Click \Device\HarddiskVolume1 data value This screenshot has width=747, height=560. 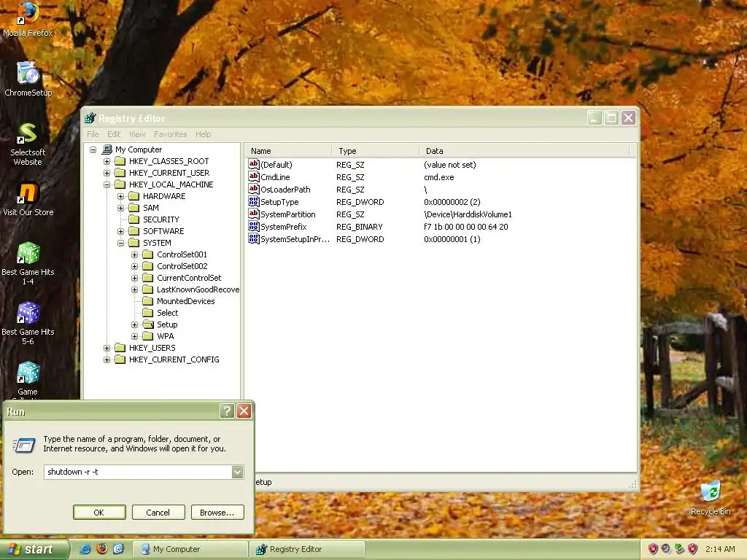point(468,214)
